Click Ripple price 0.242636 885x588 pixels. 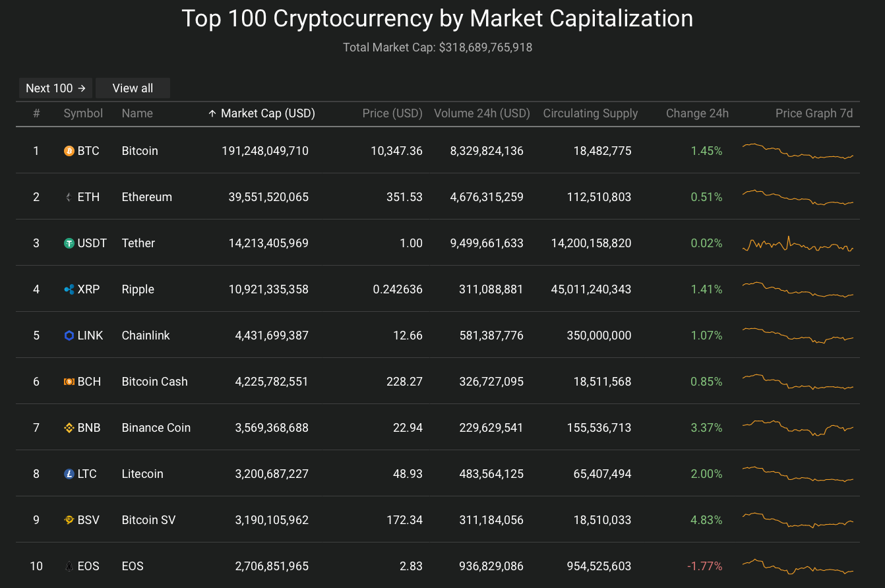(398, 289)
